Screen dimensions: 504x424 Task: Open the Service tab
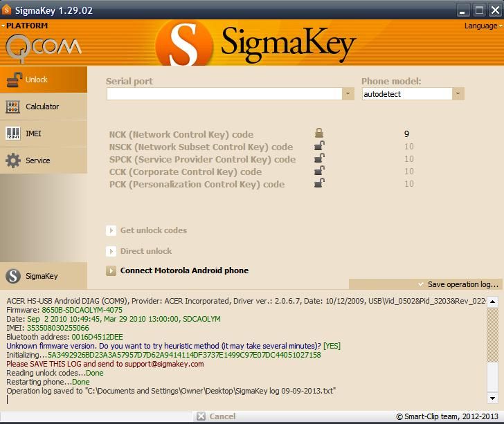click(x=44, y=160)
